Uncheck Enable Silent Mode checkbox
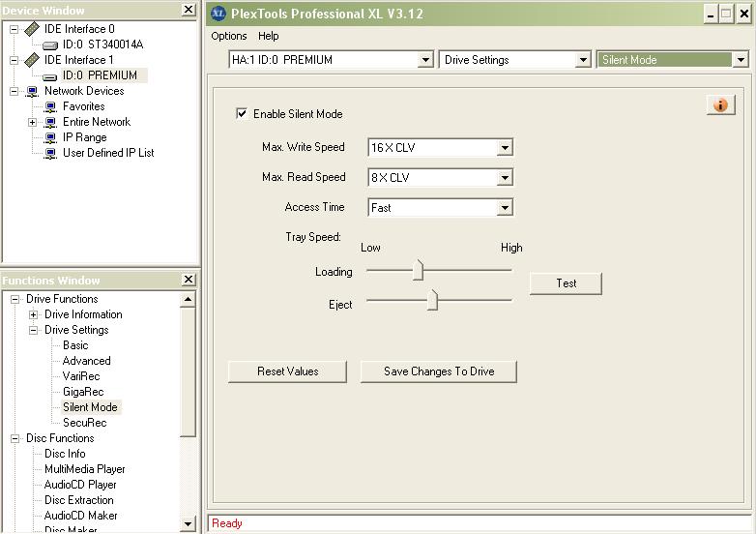Viewport: 756px width, 534px height. pos(242,114)
